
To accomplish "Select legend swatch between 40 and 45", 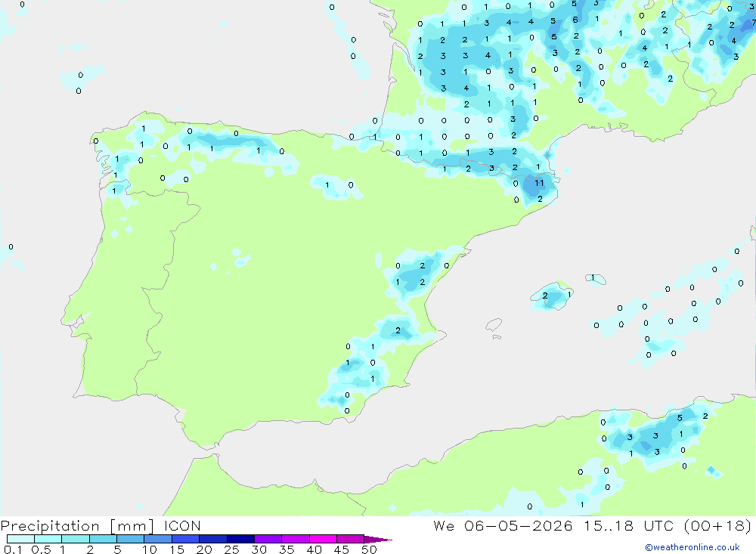I will [323, 539].
